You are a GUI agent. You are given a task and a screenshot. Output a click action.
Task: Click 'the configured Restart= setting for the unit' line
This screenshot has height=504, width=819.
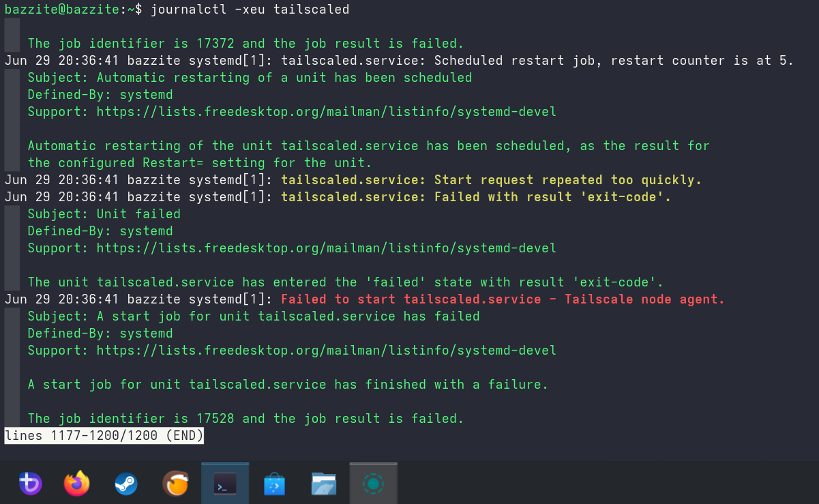[200, 162]
